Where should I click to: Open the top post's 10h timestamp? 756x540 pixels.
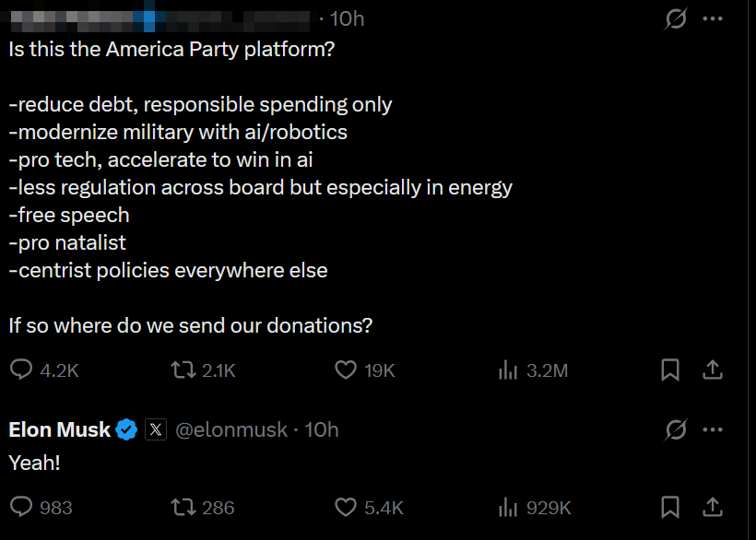[348, 18]
